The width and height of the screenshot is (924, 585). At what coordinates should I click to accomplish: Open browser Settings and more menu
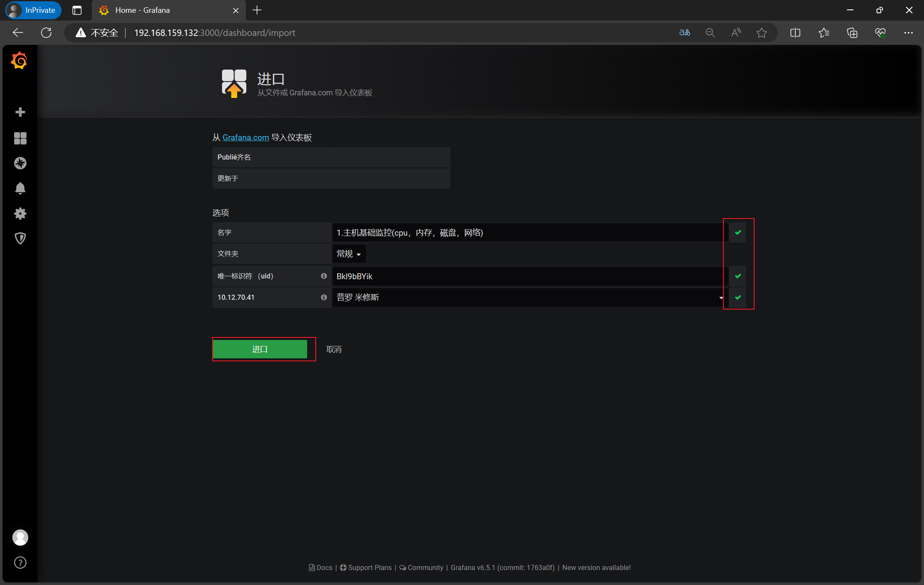908,33
